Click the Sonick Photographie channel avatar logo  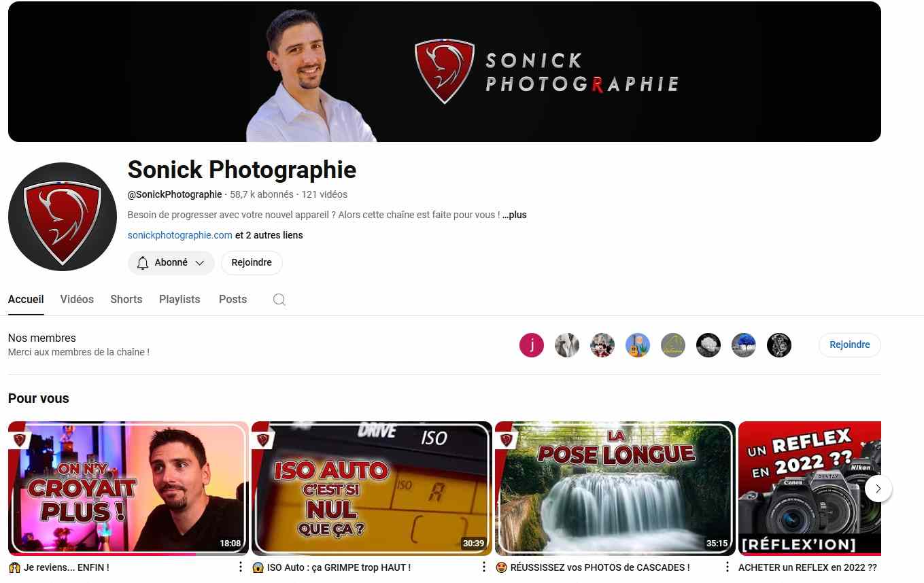pos(63,217)
